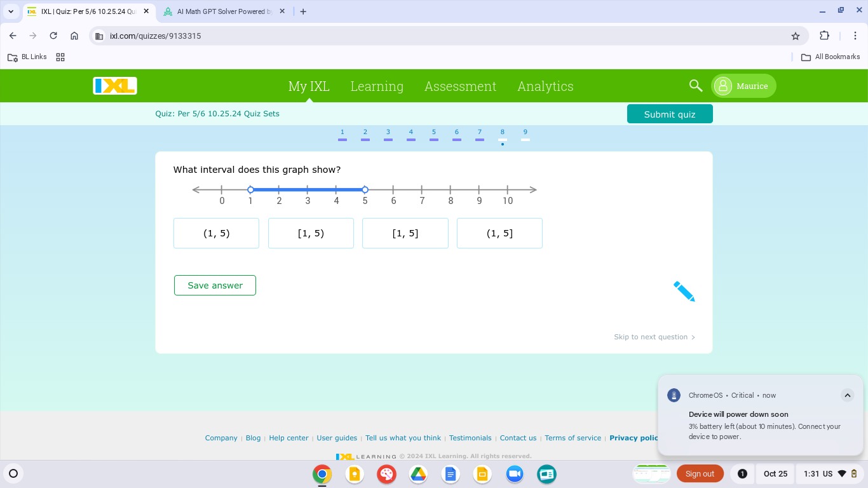Screen dimensions: 868x488
Task: Jump to quiz question 2
Action: coord(365,134)
